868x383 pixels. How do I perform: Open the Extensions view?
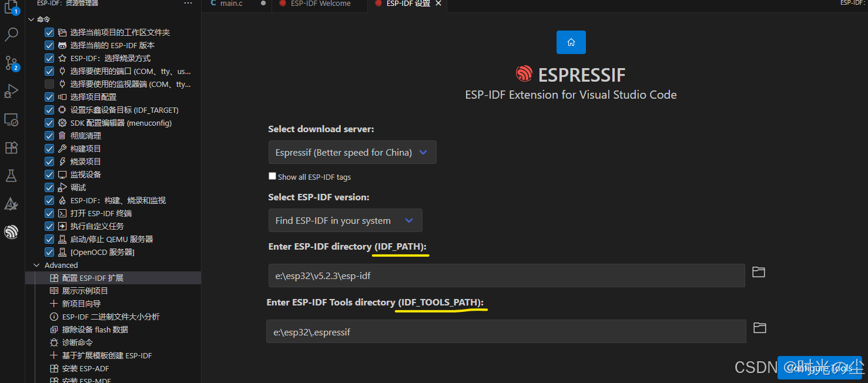(x=11, y=147)
